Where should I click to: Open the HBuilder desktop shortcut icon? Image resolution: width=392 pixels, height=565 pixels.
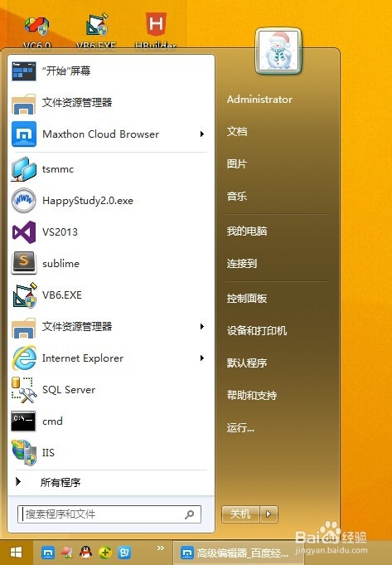[156, 24]
